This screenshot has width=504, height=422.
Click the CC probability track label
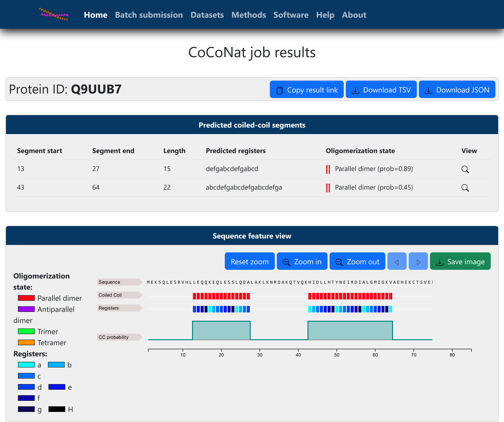(x=120, y=337)
